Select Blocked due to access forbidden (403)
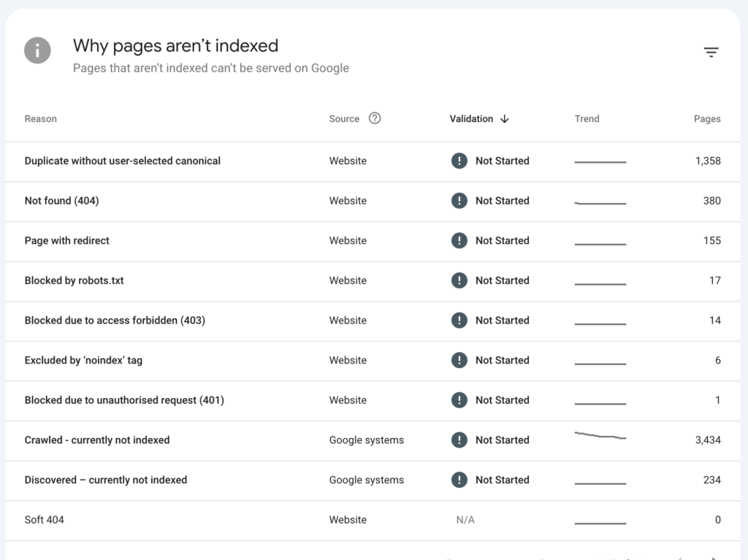Viewport: 748px width, 560px height. pos(115,321)
